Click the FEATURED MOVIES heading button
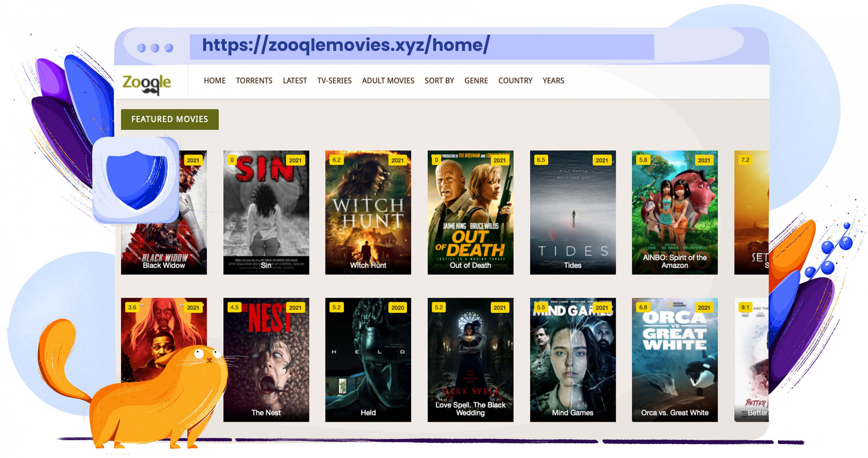 click(x=170, y=119)
